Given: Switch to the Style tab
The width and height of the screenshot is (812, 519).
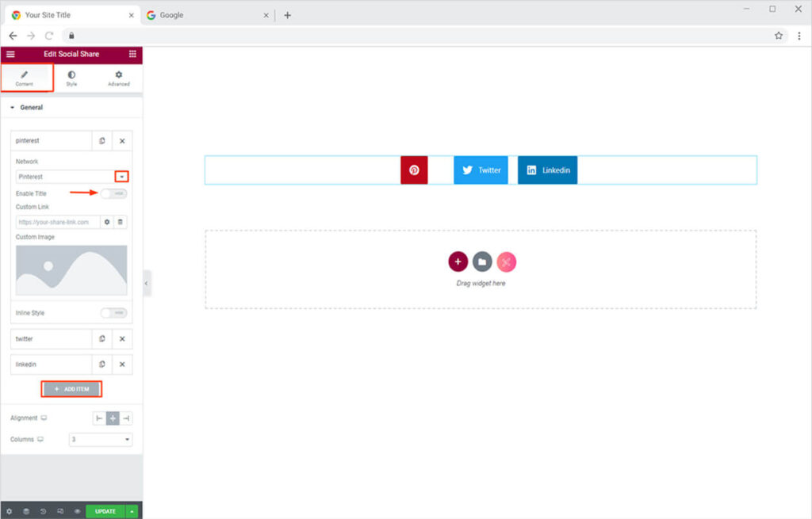Looking at the screenshot, I should 71,78.
